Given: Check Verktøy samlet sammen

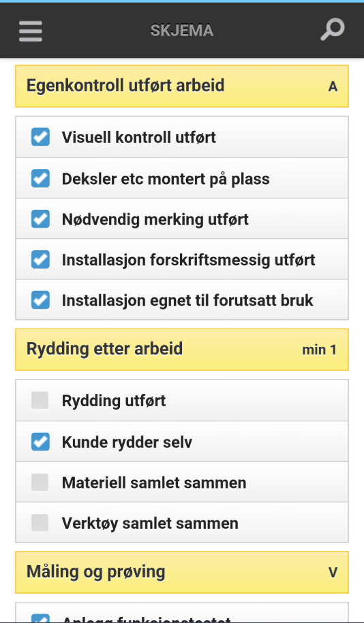Looking at the screenshot, I should [x=40, y=523].
